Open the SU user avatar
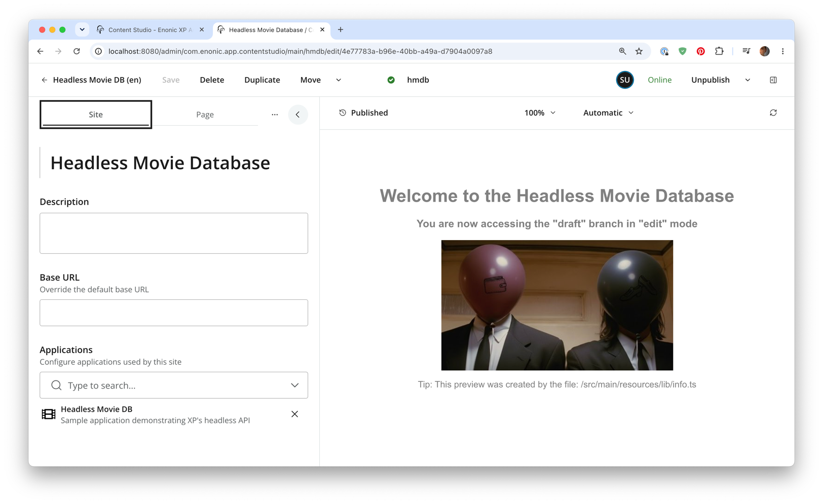Screen dimensions: 823x504 click(625, 80)
